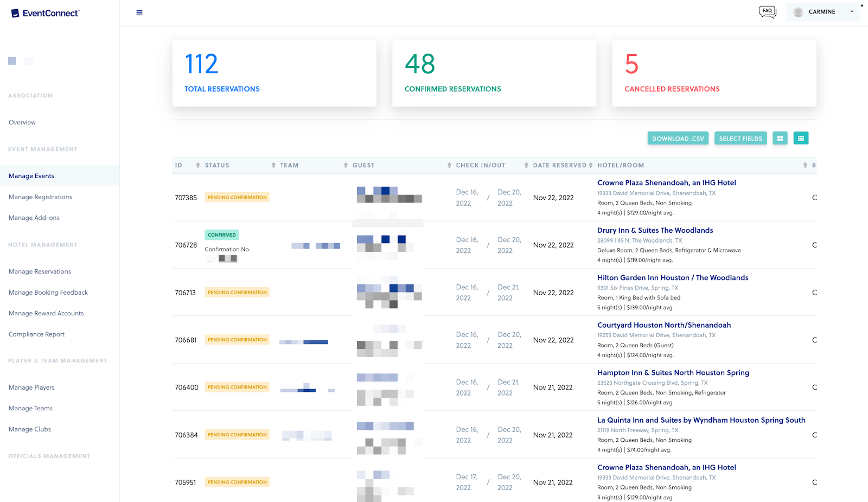
Task: Click the CARMINE user avatar
Action: click(x=798, y=12)
